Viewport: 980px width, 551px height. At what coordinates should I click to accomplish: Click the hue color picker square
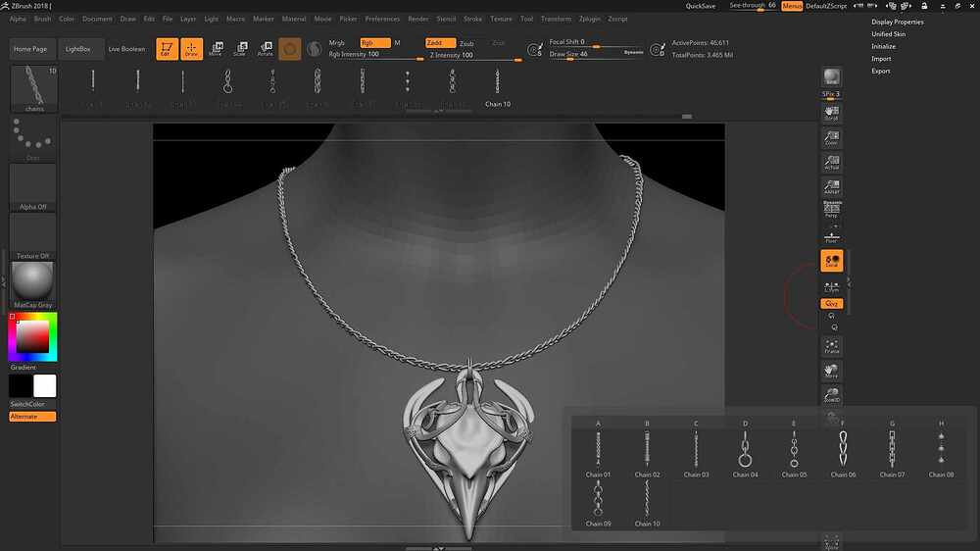(32, 337)
